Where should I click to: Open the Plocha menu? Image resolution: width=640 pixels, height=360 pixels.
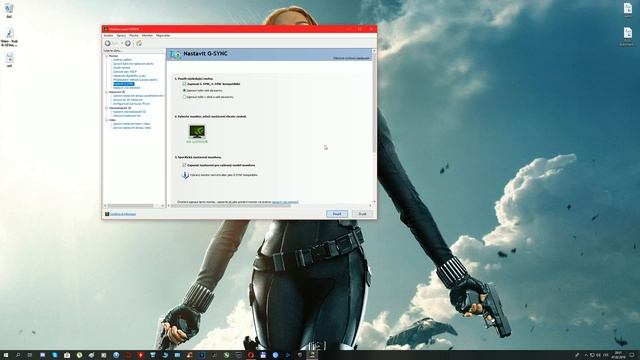pos(134,36)
